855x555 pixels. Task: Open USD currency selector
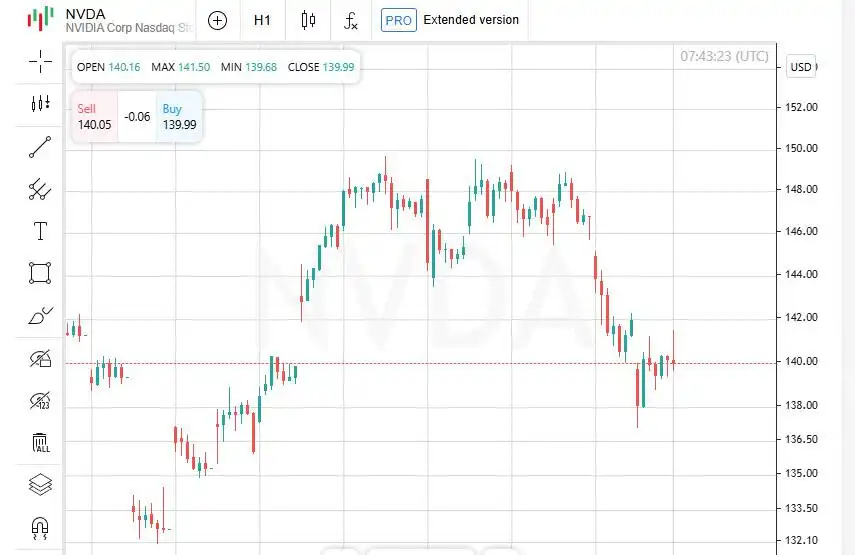click(801, 67)
